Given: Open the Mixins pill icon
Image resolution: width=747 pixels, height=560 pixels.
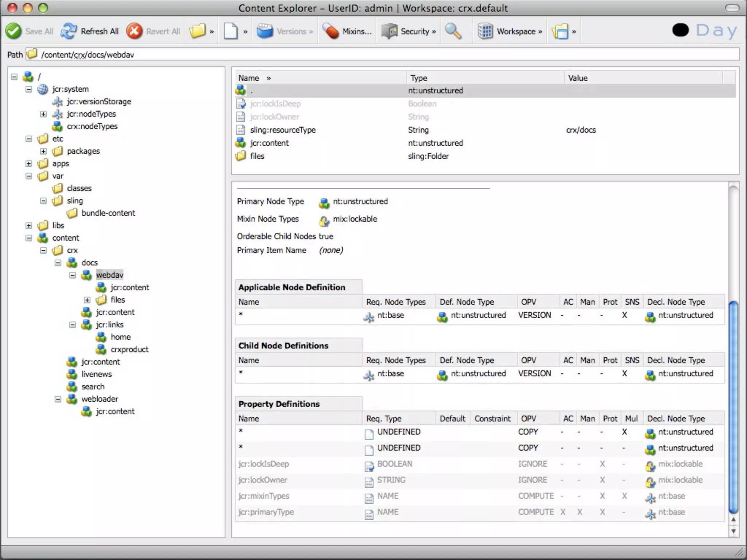Looking at the screenshot, I should [x=331, y=31].
